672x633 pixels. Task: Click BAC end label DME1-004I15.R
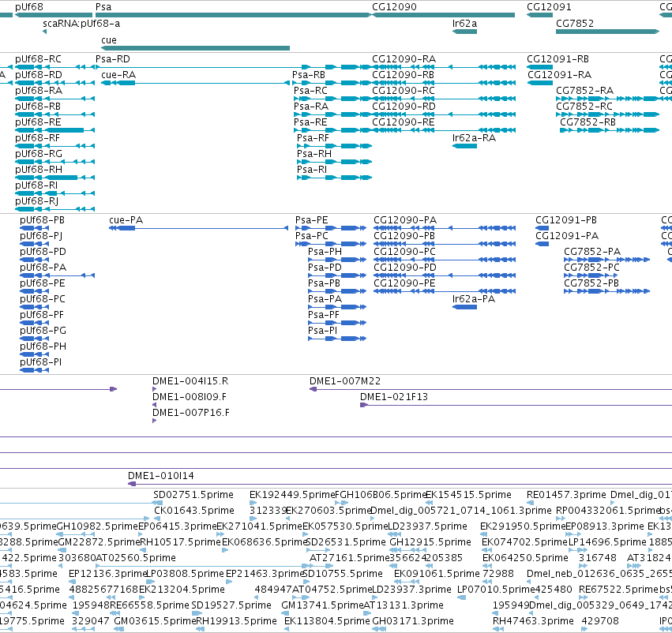pos(190,381)
